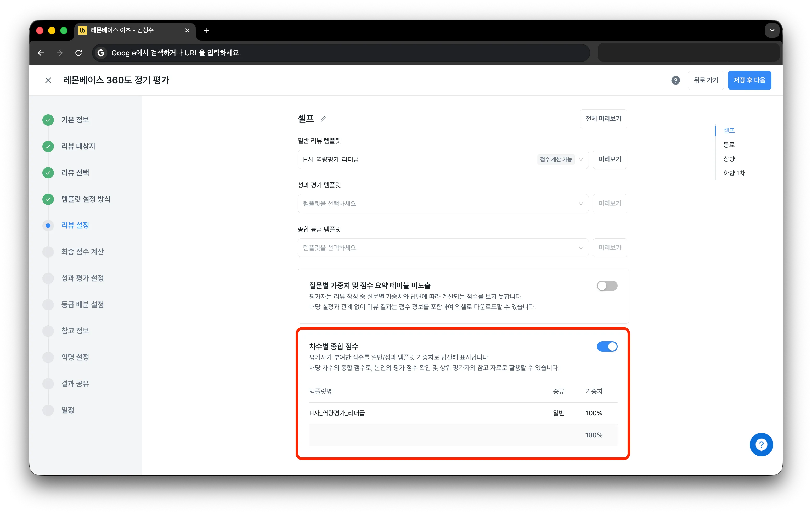812x514 pixels.
Task: Go to 최종 점수 계산 step
Action: pyautogui.click(x=82, y=252)
